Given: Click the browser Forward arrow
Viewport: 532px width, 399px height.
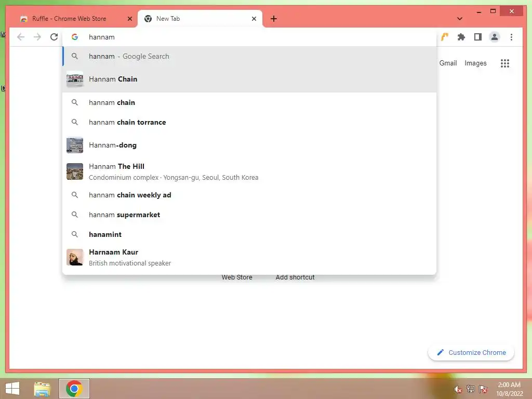Looking at the screenshot, I should (37, 37).
